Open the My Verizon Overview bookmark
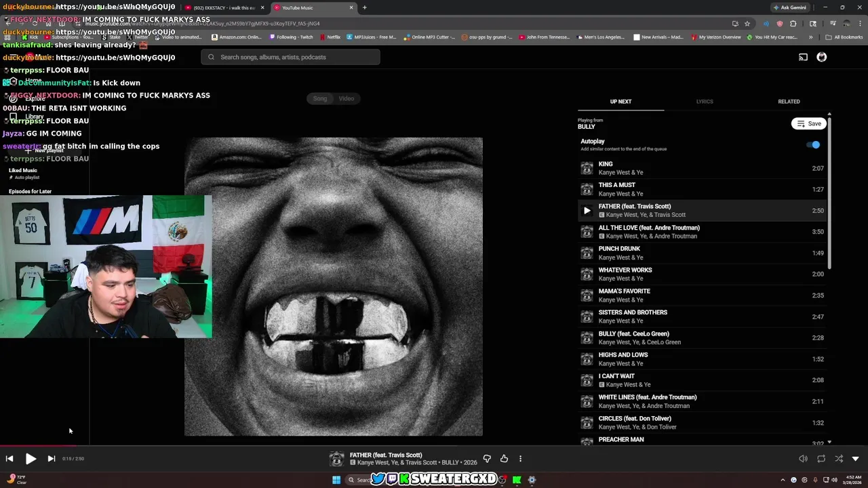 pyautogui.click(x=715, y=37)
